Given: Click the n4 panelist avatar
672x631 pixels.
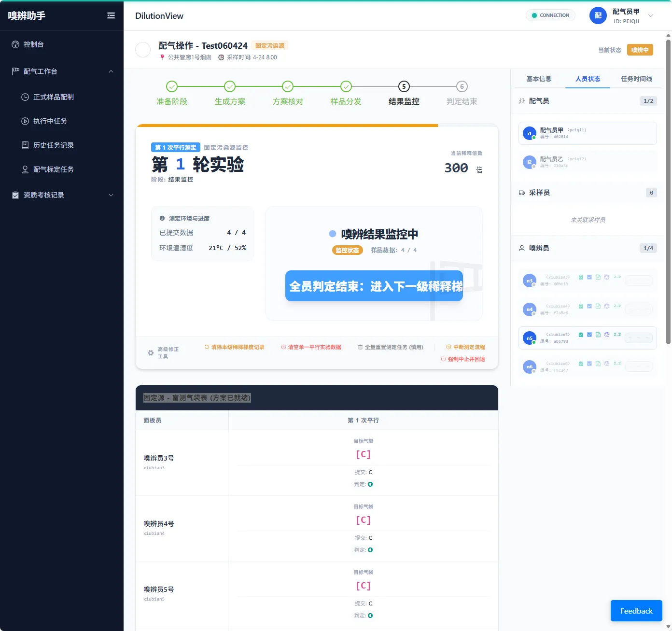Looking at the screenshot, I should click(x=530, y=309).
